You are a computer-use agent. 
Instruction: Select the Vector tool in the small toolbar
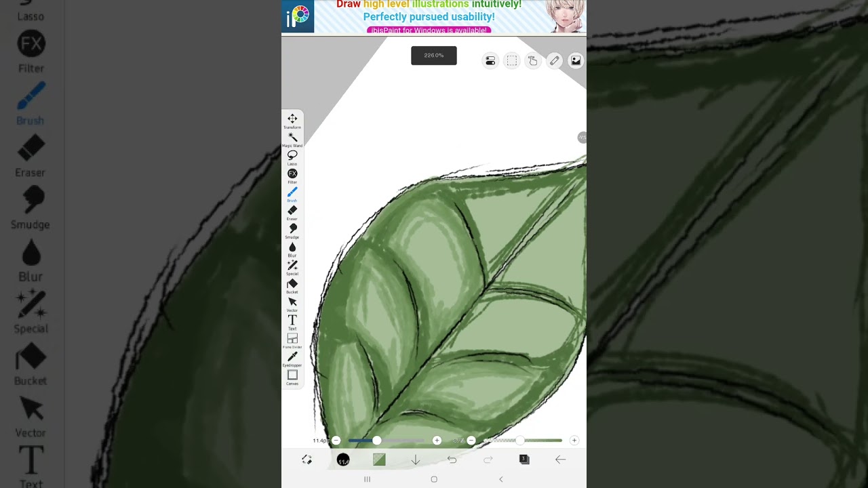[292, 304]
